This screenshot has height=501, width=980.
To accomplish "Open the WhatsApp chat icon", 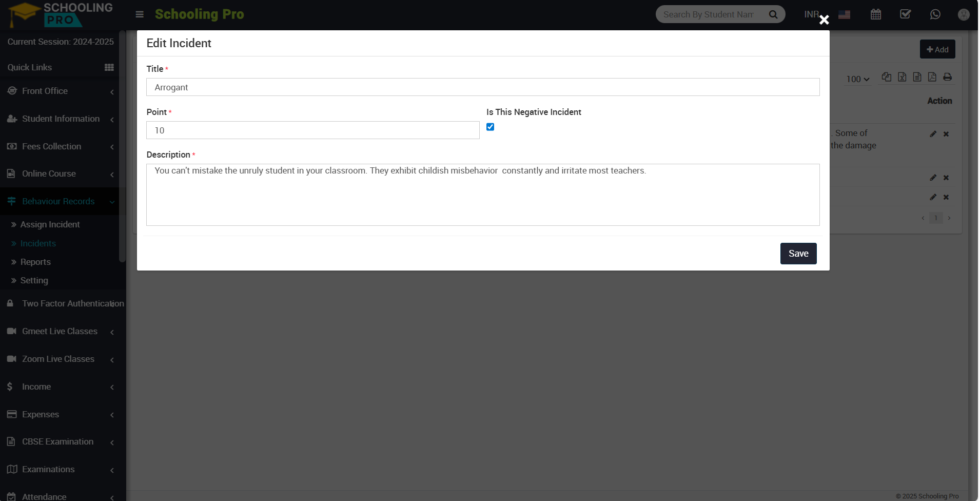I will [x=935, y=14].
